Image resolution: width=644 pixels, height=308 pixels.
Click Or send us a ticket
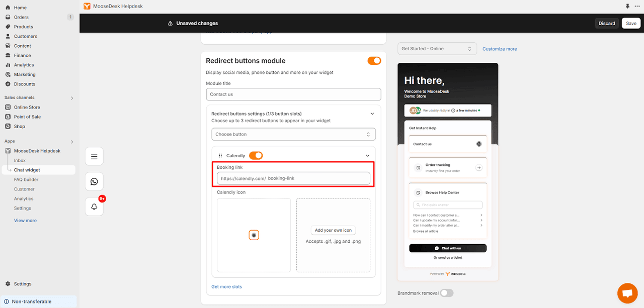448,258
